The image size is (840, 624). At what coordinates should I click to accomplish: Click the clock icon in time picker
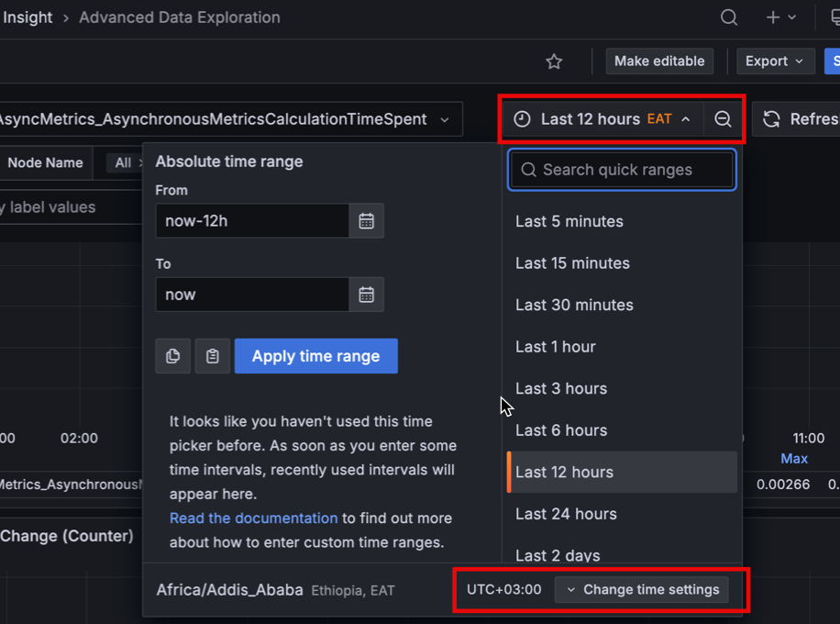(x=522, y=119)
